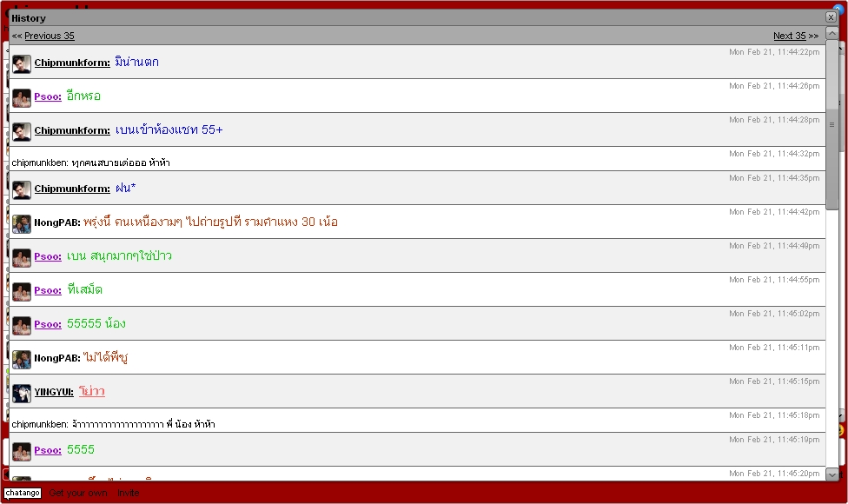Click the history scrollbar up arrow

tap(832, 33)
